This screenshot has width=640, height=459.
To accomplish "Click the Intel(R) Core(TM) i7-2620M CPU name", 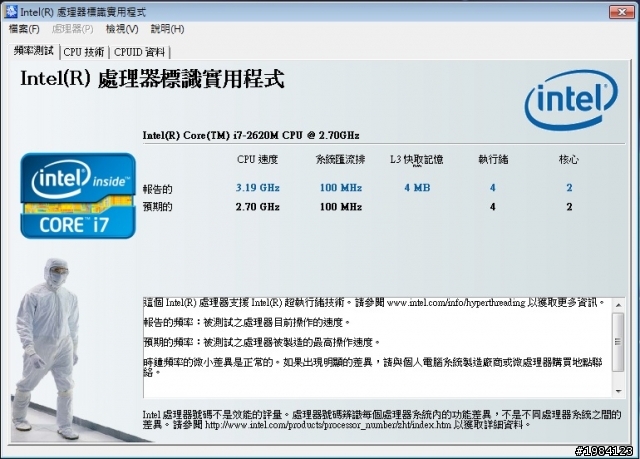I will (x=251, y=135).
